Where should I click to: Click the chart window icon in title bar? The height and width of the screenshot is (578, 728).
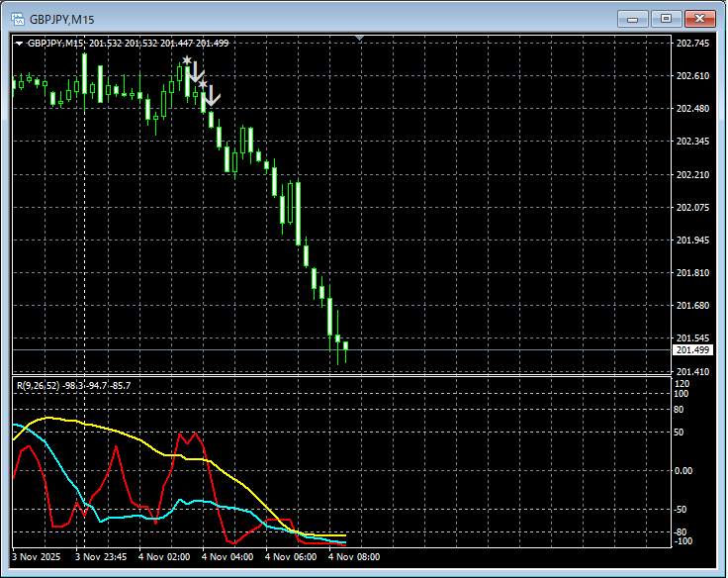pos(17,18)
